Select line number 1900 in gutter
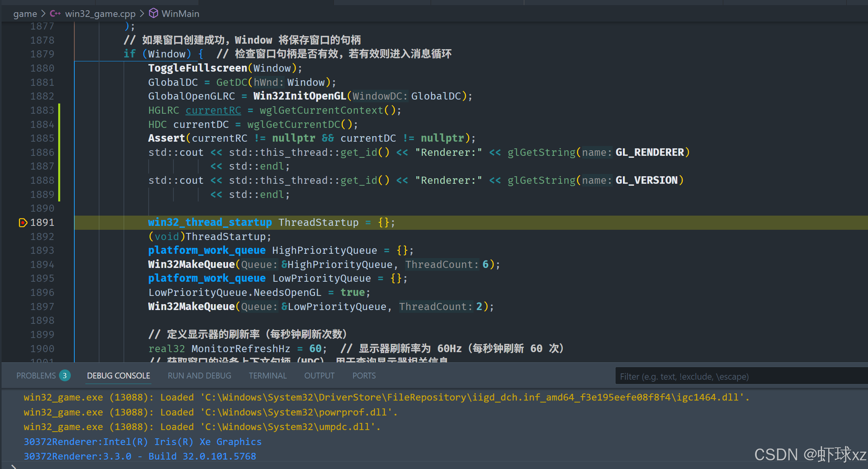The image size is (868, 469). pos(42,349)
